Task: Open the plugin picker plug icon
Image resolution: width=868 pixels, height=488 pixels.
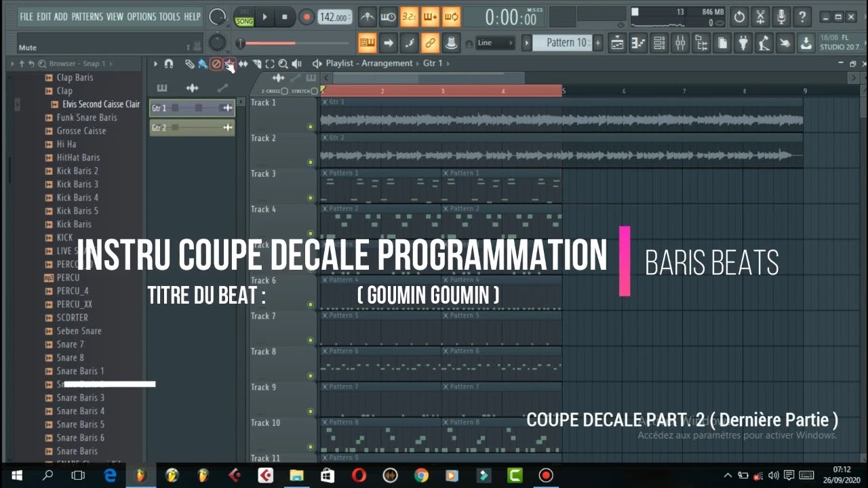Action: pyautogui.click(x=743, y=43)
